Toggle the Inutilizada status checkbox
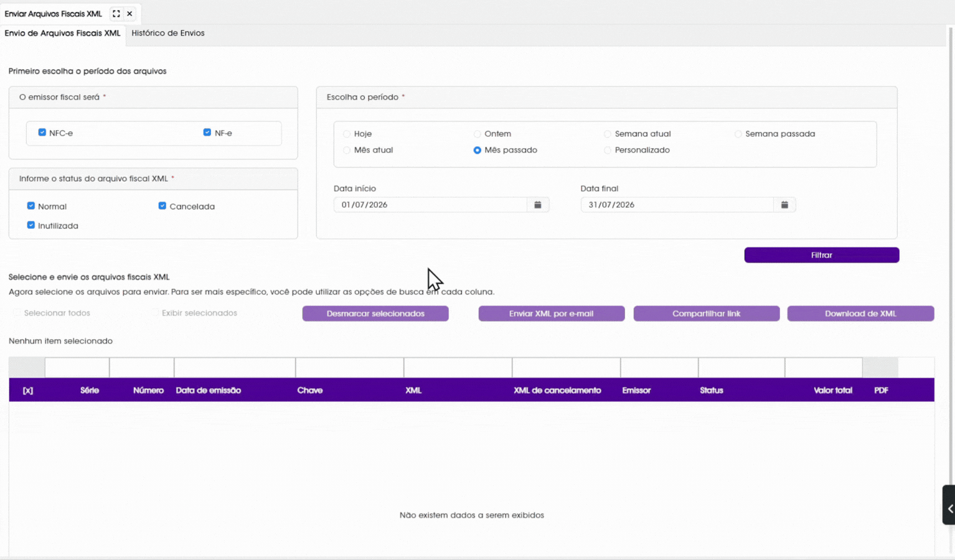This screenshot has width=955, height=560. pos(31,225)
